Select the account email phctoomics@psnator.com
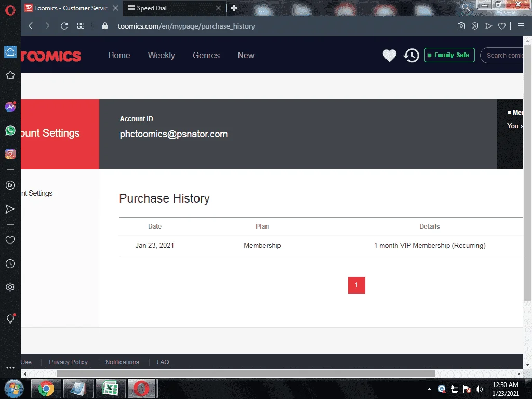 174,134
